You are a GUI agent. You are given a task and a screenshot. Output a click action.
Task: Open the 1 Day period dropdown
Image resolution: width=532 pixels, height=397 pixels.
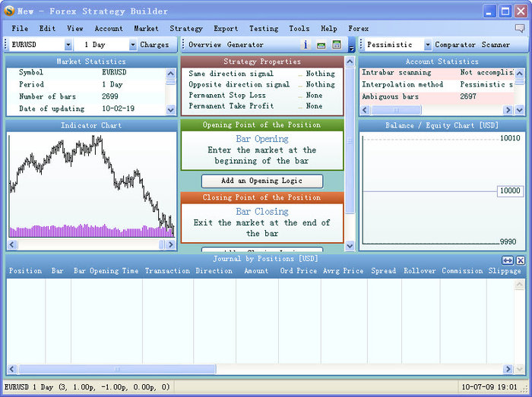click(x=133, y=44)
